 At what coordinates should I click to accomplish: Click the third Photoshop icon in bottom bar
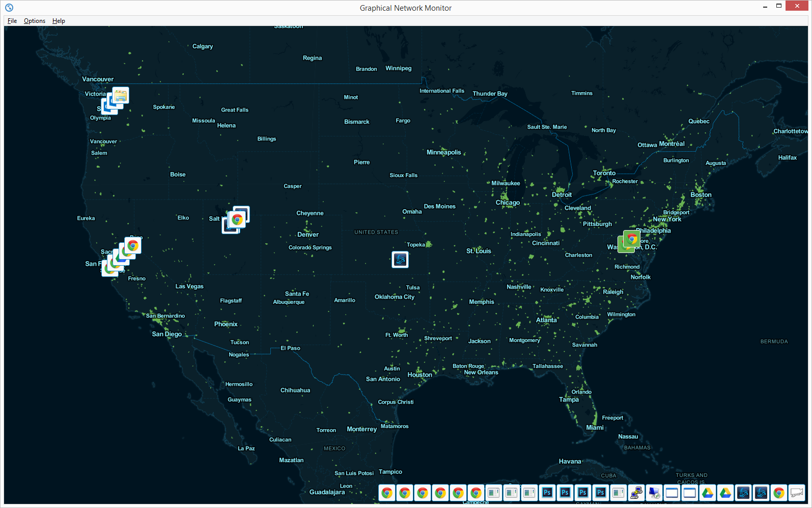coord(583,493)
